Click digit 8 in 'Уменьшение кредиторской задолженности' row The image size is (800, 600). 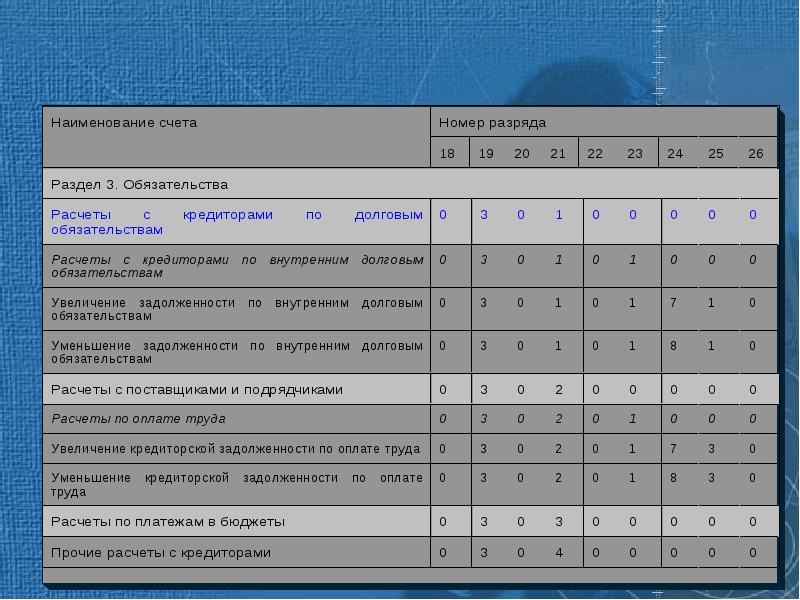coord(673,478)
